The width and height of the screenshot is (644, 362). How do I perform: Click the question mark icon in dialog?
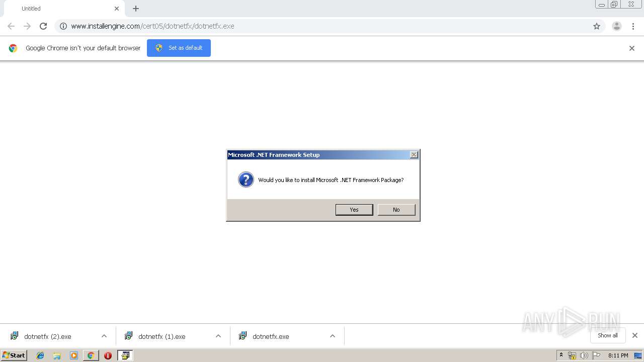point(246,179)
